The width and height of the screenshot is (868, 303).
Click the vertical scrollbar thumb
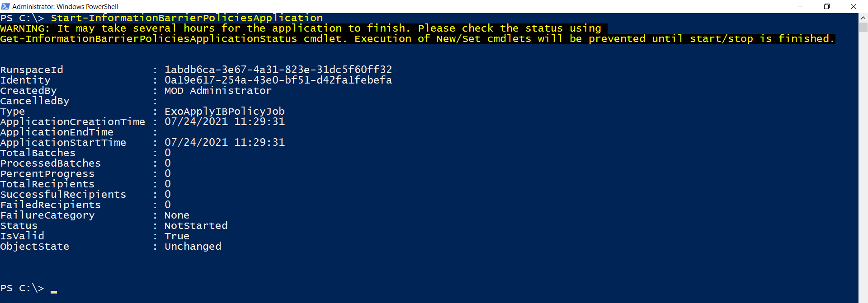(863, 27)
